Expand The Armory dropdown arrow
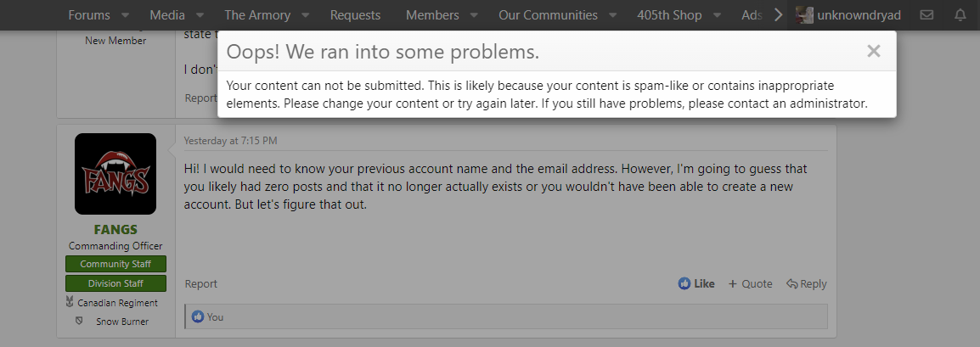 (x=305, y=15)
